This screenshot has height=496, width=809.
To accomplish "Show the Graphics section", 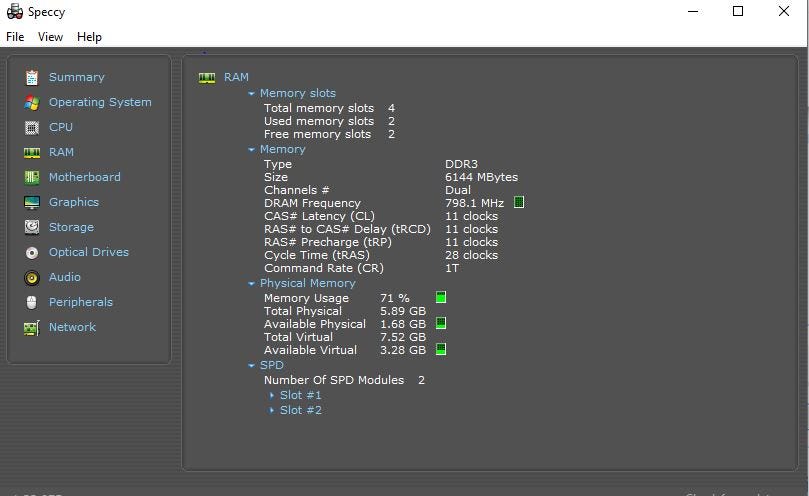I will pyautogui.click(x=74, y=202).
